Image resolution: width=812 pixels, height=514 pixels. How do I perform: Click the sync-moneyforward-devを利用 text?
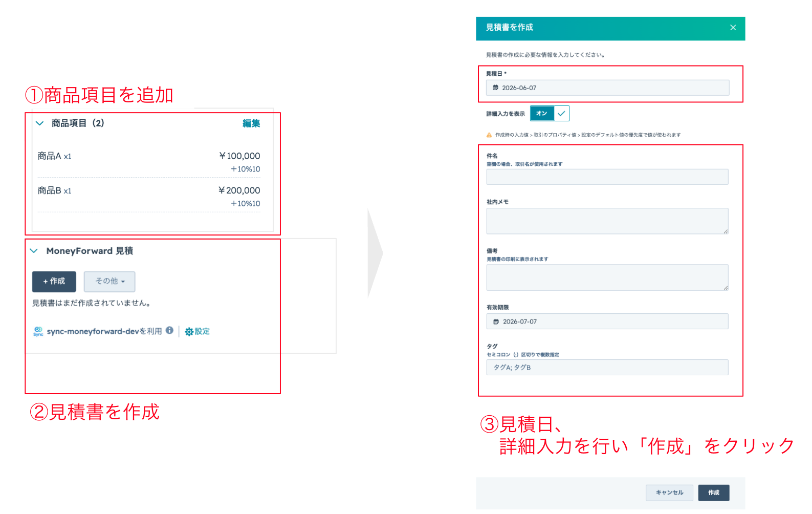pyautogui.click(x=104, y=332)
